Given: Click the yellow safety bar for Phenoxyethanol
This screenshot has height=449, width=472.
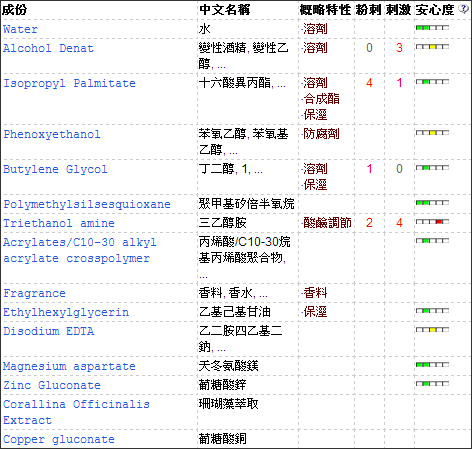Looking at the screenshot, I should coord(432,133).
